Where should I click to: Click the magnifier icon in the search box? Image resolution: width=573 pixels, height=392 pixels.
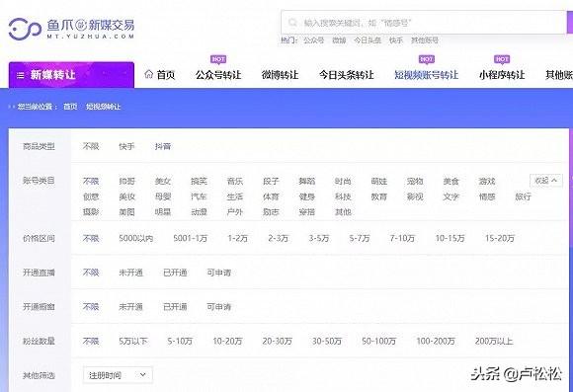pyautogui.click(x=292, y=23)
